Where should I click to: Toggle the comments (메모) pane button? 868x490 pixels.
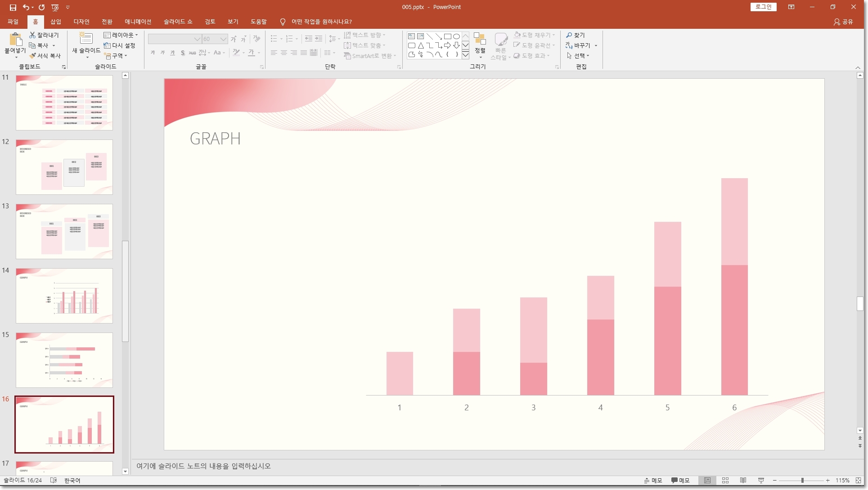click(x=680, y=481)
